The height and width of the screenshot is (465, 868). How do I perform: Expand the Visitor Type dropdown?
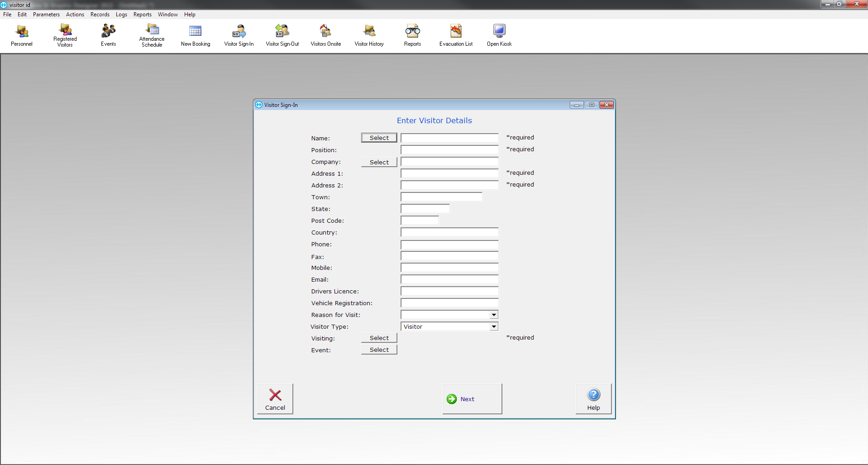point(494,326)
